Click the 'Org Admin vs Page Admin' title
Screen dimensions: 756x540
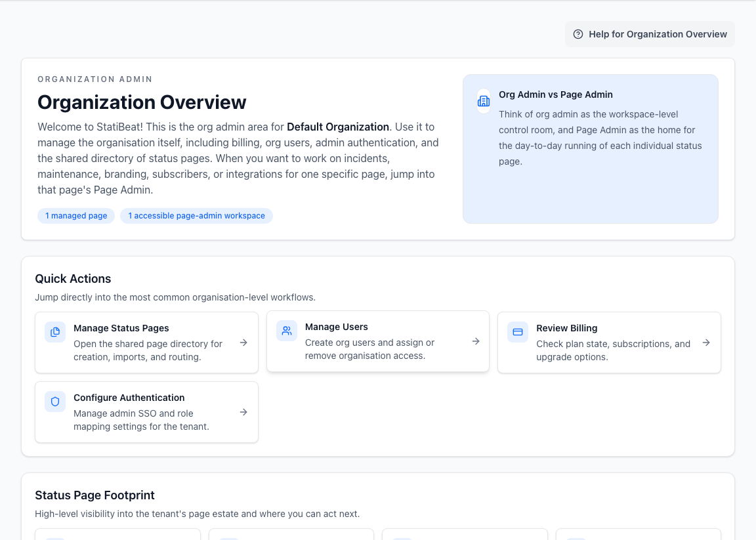tap(555, 94)
